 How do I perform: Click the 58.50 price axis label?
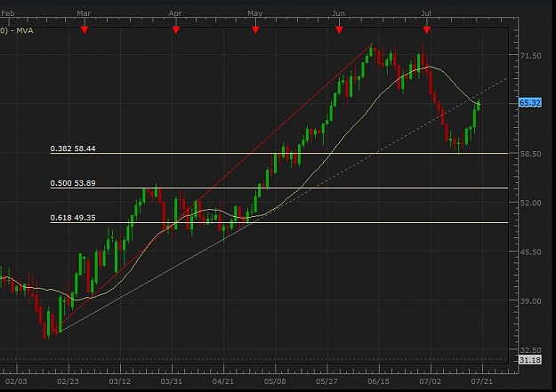(530, 154)
